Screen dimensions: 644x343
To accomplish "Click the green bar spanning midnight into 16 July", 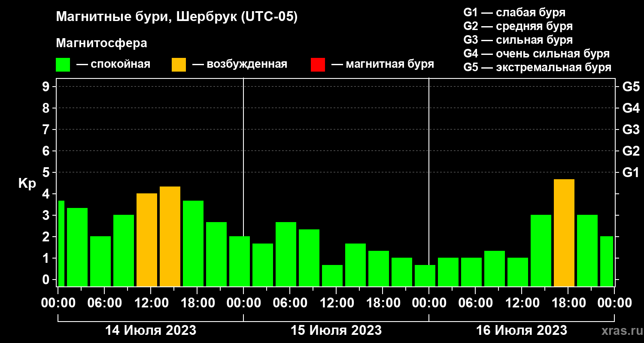I will (425, 276).
